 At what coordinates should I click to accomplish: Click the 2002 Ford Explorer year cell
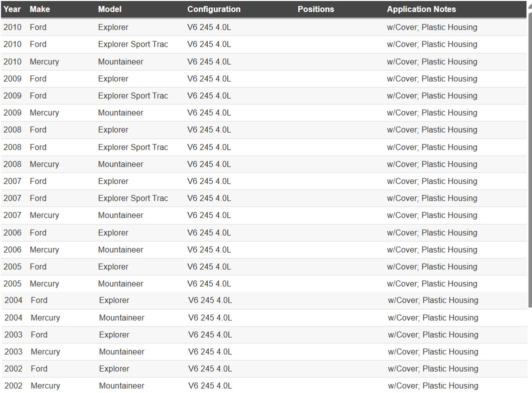tap(14, 368)
